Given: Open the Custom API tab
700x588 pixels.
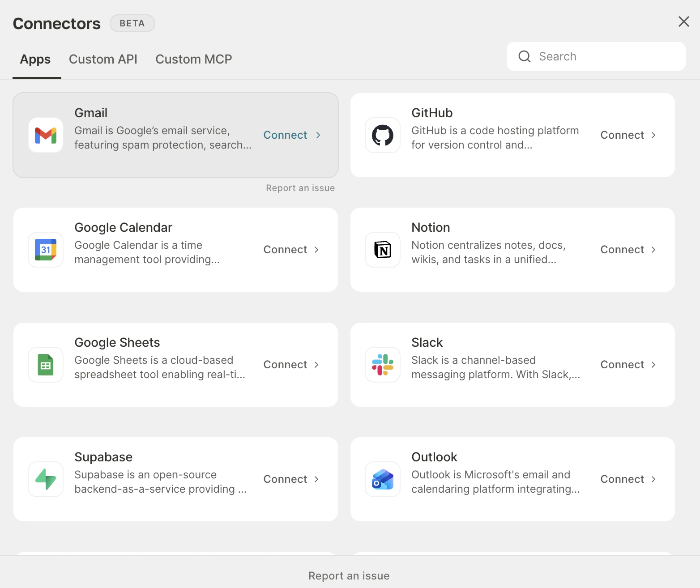Looking at the screenshot, I should point(103,59).
